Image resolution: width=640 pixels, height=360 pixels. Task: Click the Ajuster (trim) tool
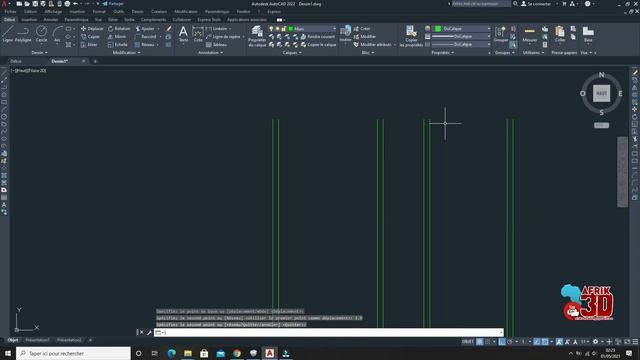145,29
